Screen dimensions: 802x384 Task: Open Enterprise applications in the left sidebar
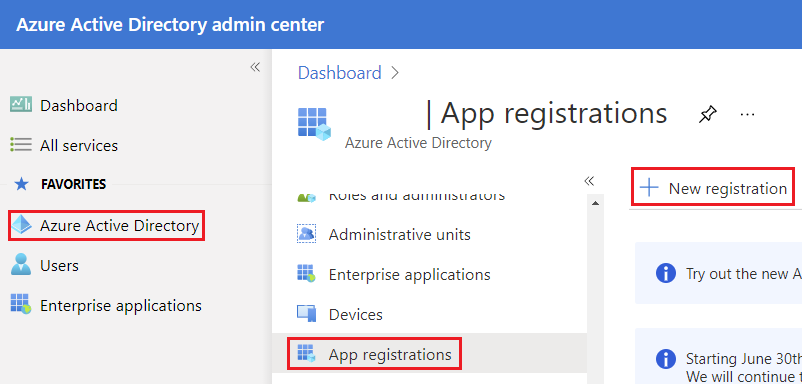121,306
